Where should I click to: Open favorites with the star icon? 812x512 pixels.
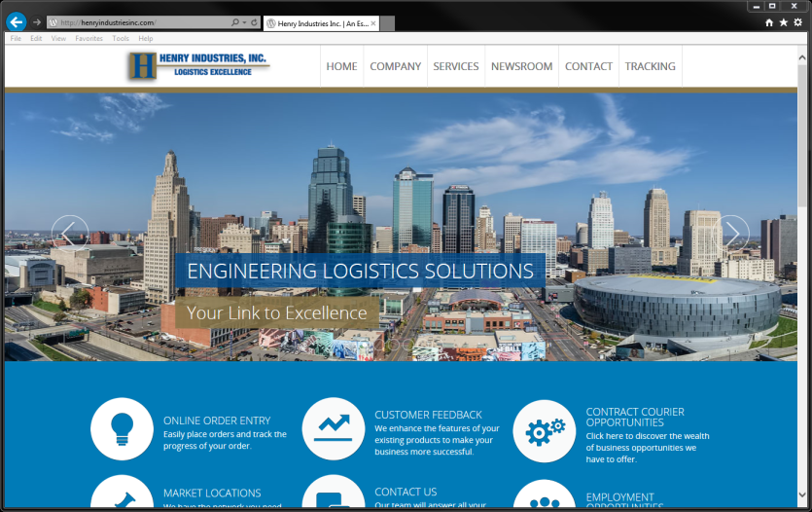(x=784, y=21)
